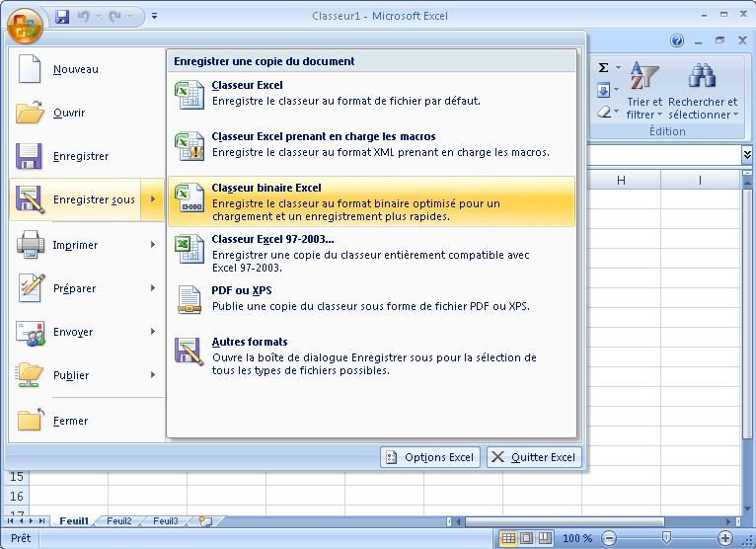Image resolution: width=756 pixels, height=549 pixels.
Task: Click the Options Excel button
Action: tap(430, 457)
